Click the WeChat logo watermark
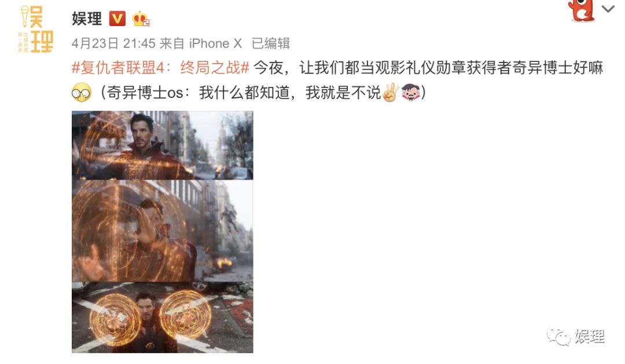The height and width of the screenshot is (364, 625). 558,336
